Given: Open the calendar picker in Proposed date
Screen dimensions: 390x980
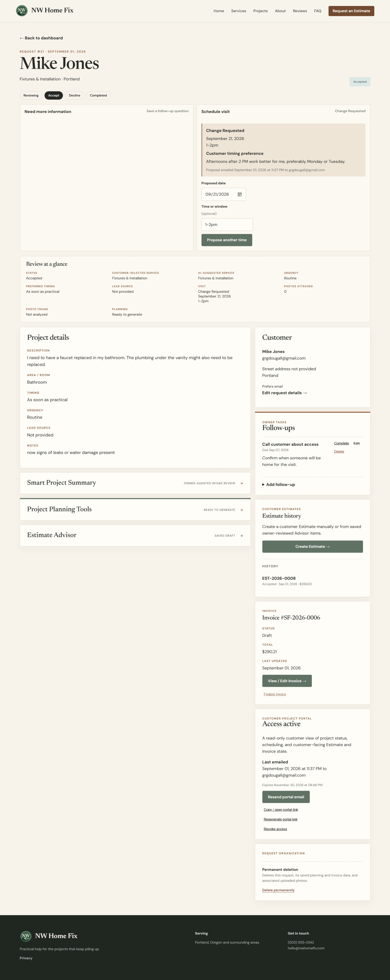Looking at the screenshot, I should tap(240, 194).
